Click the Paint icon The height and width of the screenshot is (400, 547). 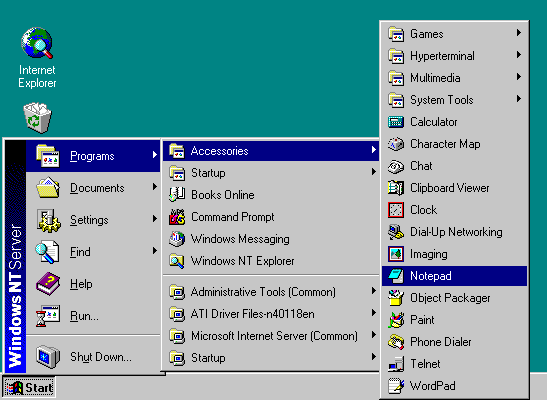[396, 320]
